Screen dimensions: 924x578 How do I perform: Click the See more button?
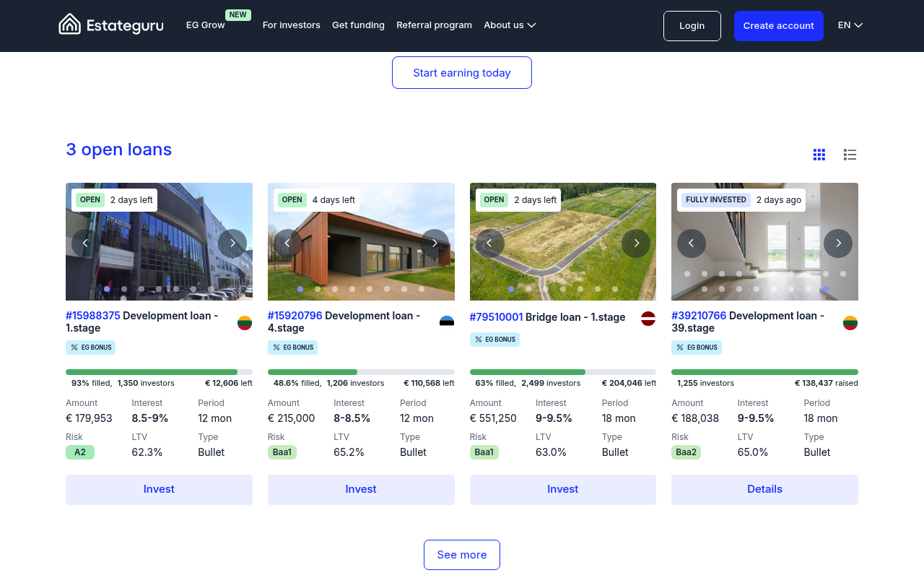click(x=462, y=555)
